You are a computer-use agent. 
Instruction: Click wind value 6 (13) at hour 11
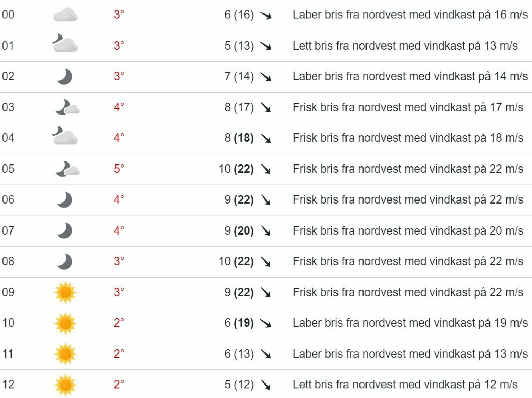coord(239,354)
